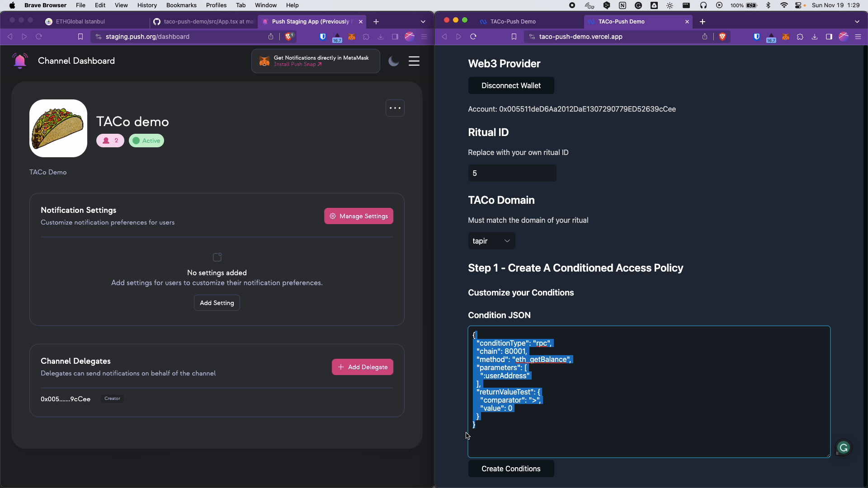868x488 pixels.
Task: Click delegate address 0x005......9cCee
Action: coord(66,399)
